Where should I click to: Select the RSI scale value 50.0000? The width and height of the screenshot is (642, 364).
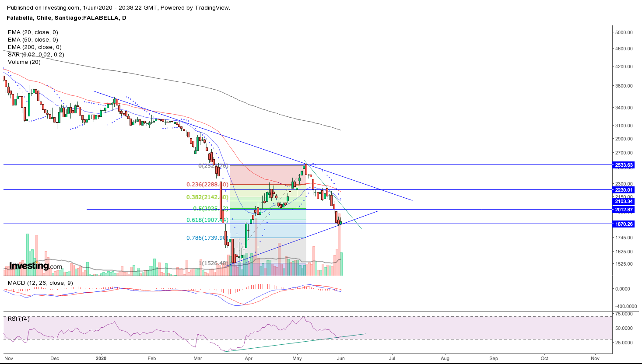pos(624,329)
